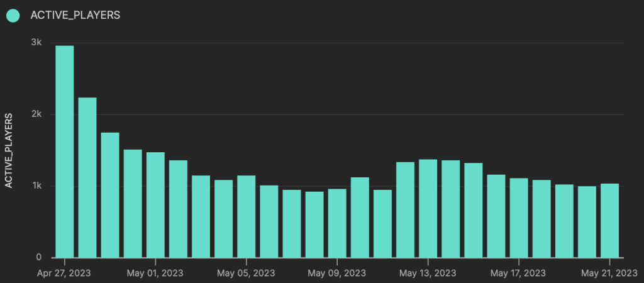The image size is (644, 283).
Task: Select the May 18 bar right after May 17
Action: 541,219
